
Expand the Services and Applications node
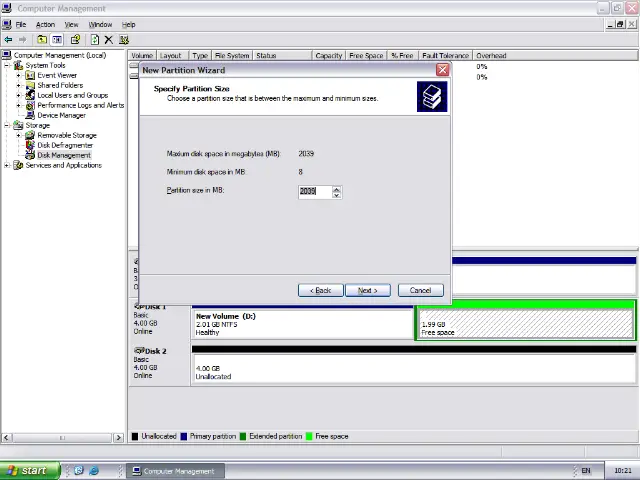(7, 165)
